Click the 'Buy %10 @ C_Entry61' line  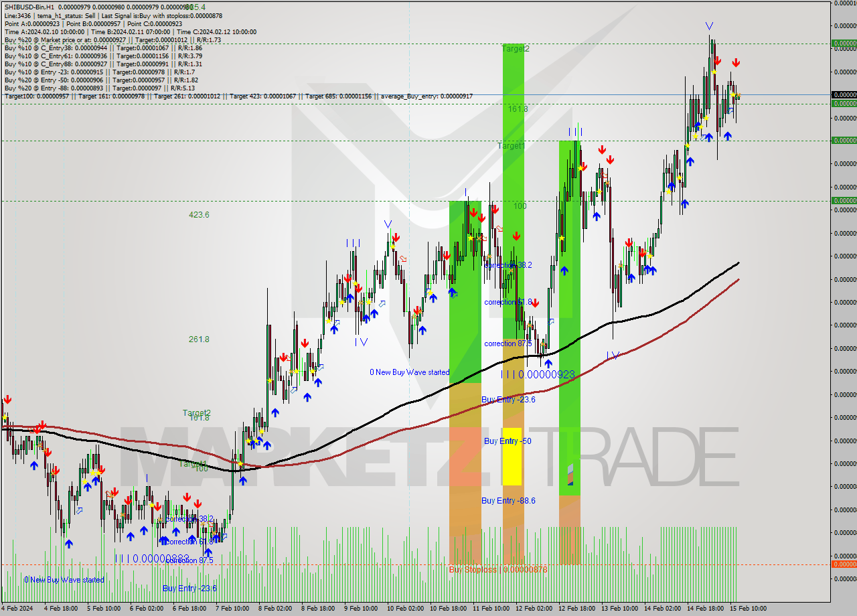103,56
